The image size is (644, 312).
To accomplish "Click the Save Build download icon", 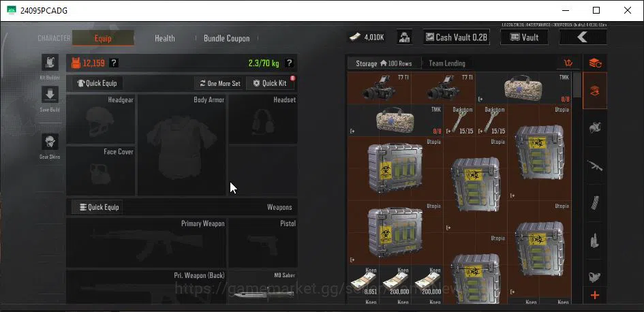I will 50,95.
